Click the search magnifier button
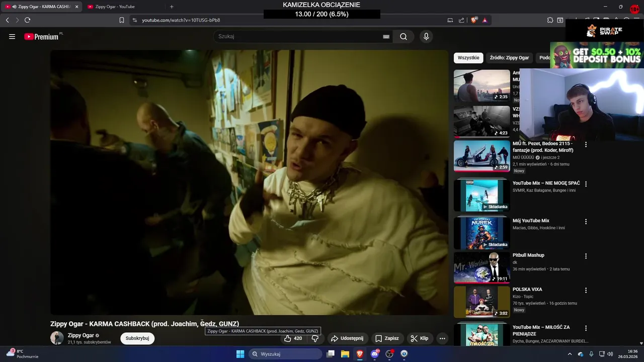The width and height of the screenshot is (644, 362). 404,36
